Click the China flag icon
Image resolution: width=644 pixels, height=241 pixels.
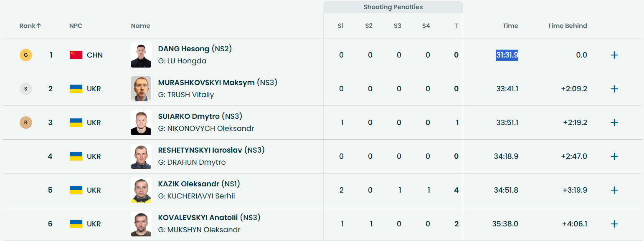76,55
